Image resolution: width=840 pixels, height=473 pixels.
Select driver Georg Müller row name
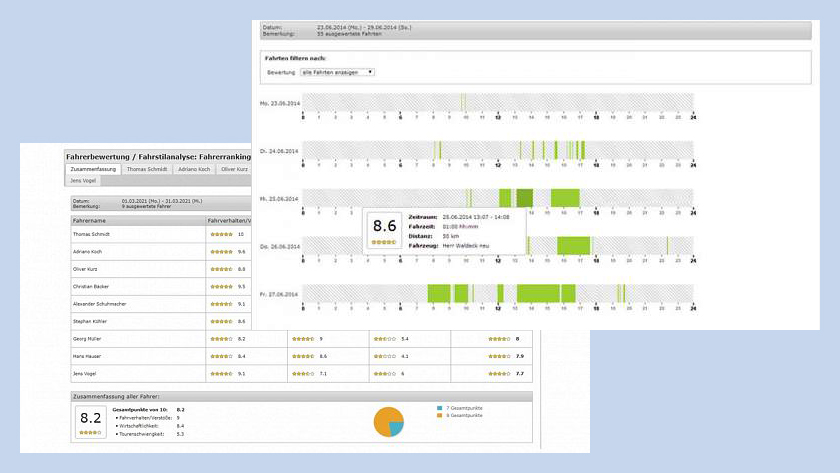[87, 339]
